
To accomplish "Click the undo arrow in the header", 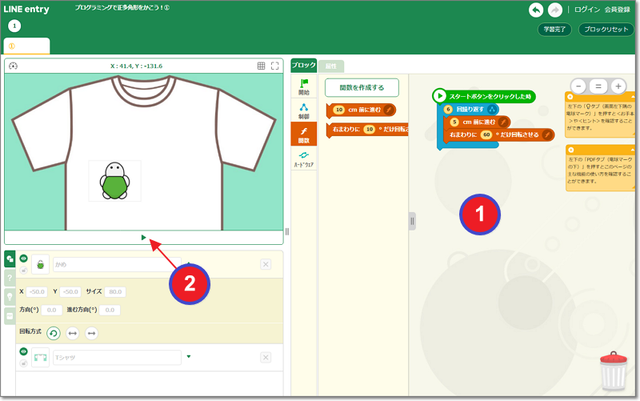I will [x=537, y=10].
